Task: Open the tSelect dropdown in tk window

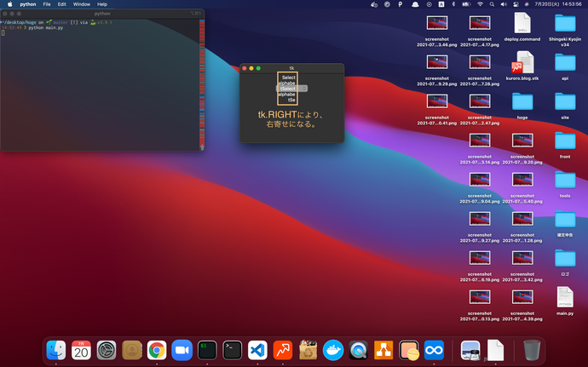Action: coord(291,89)
